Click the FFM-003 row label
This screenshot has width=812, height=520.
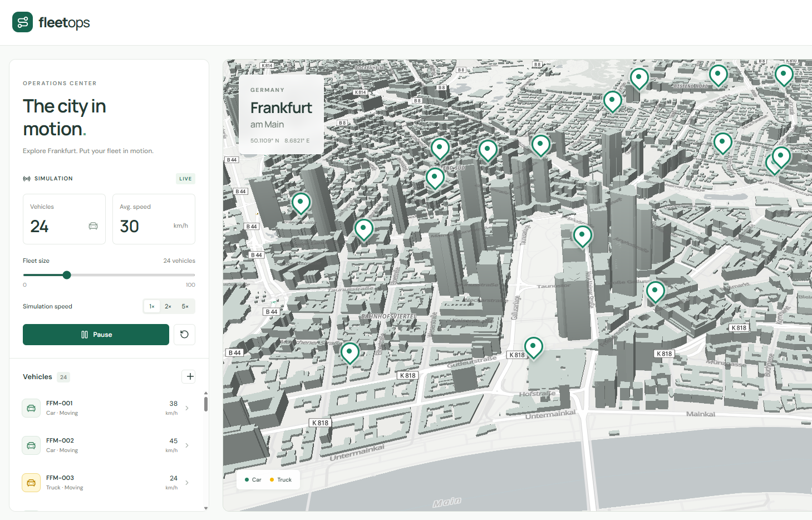pyautogui.click(x=60, y=478)
